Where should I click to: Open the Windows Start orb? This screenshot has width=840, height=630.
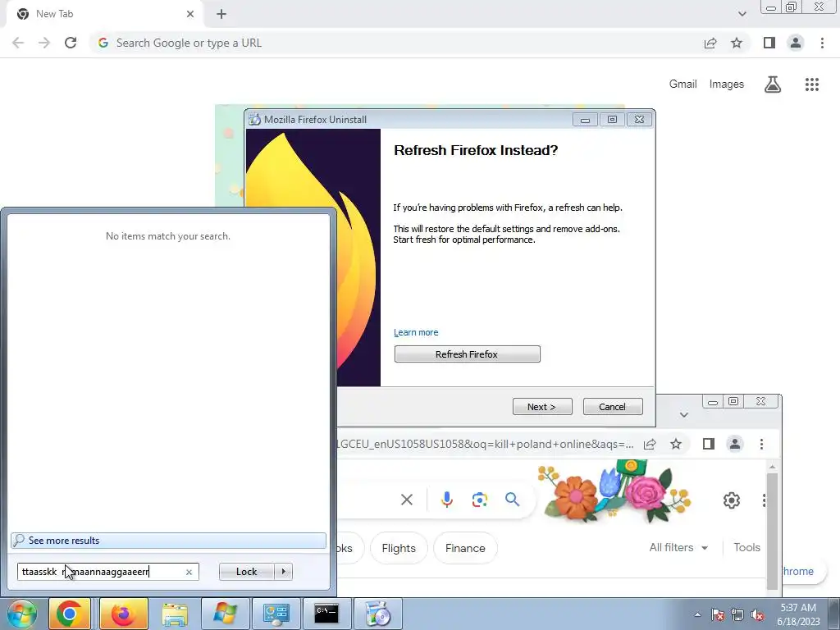[22, 614]
